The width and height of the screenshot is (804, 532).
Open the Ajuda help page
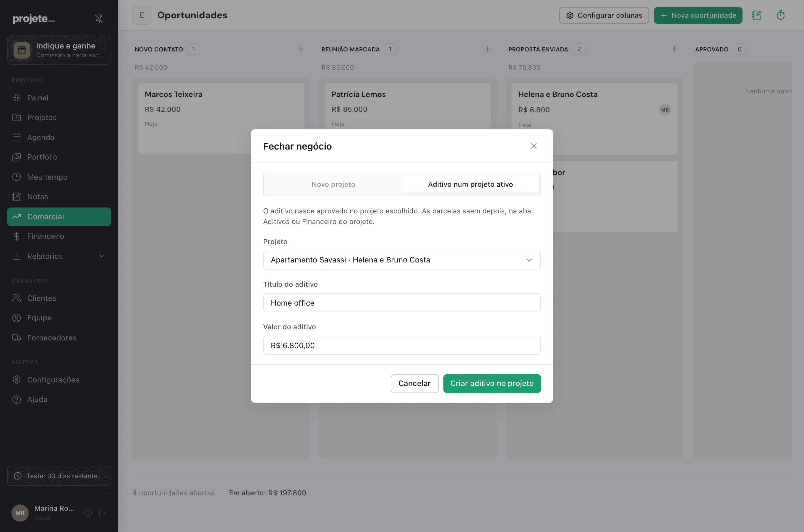[59, 399]
